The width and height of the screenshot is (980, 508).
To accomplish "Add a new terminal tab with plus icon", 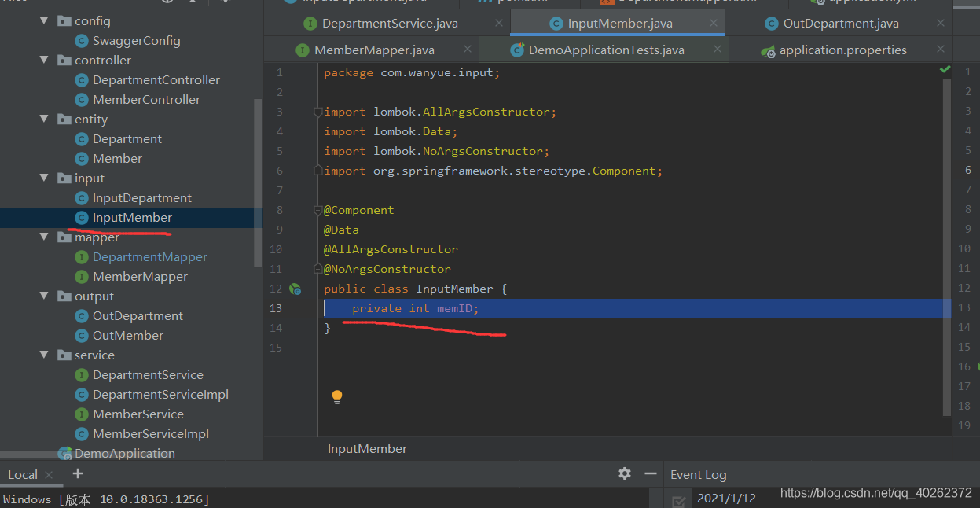I will [77, 473].
